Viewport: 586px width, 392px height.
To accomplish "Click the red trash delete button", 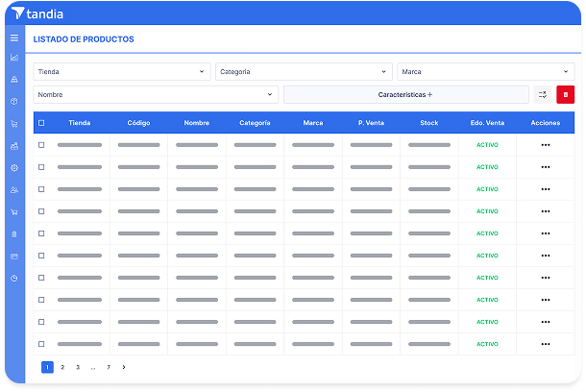I will tap(565, 94).
